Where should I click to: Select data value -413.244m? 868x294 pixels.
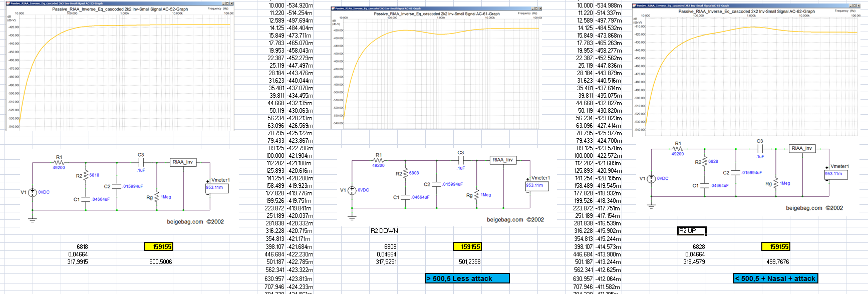609,262
